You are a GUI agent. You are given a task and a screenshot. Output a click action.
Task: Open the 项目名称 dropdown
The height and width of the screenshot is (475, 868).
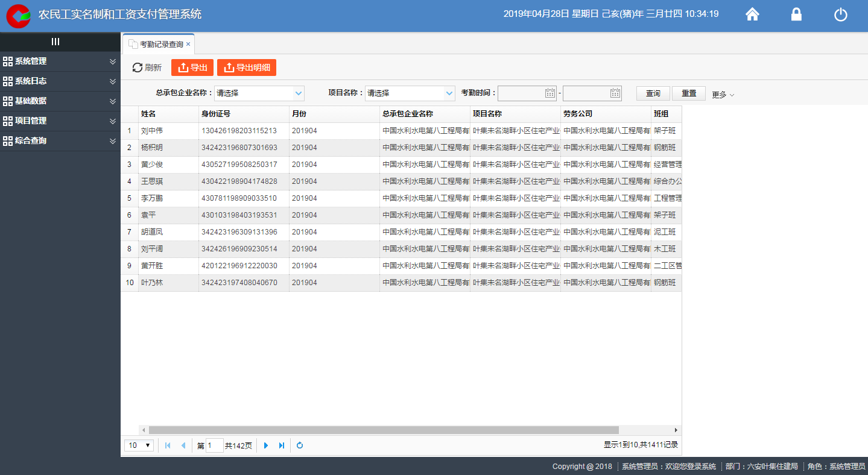pos(449,93)
